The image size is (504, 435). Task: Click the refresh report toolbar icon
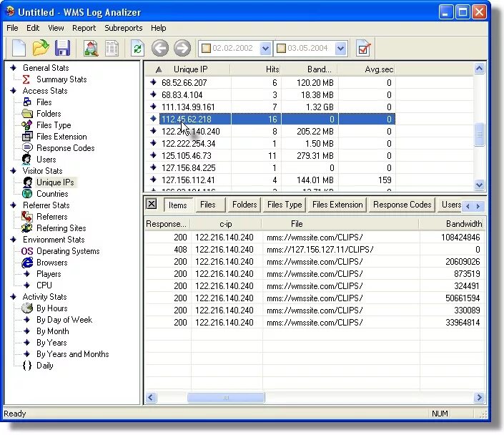(x=137, y=48)
